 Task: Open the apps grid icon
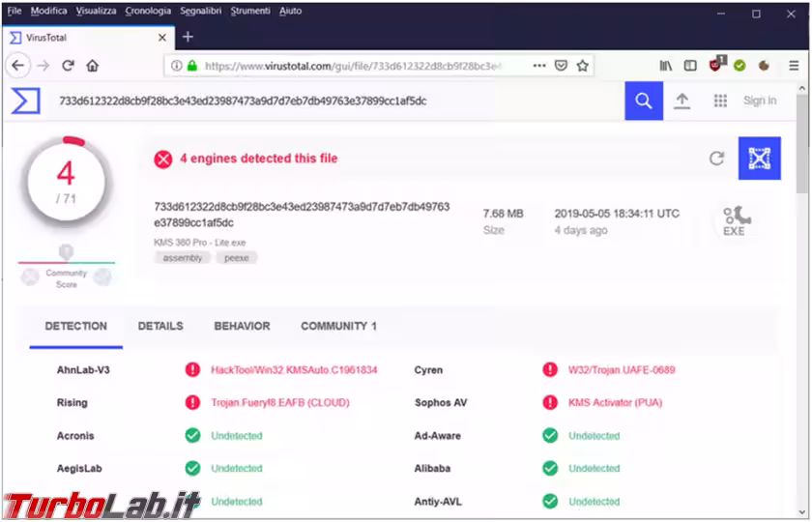click(x=720, y=101)
